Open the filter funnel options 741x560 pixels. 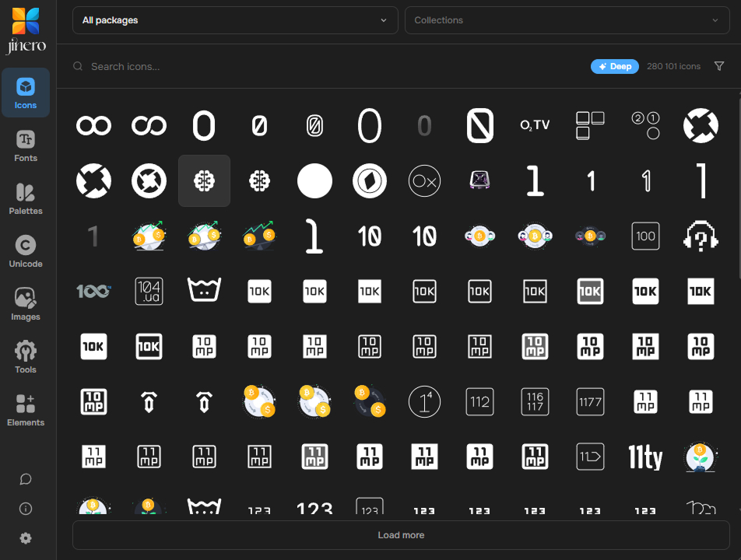click(x=718, y=67)
